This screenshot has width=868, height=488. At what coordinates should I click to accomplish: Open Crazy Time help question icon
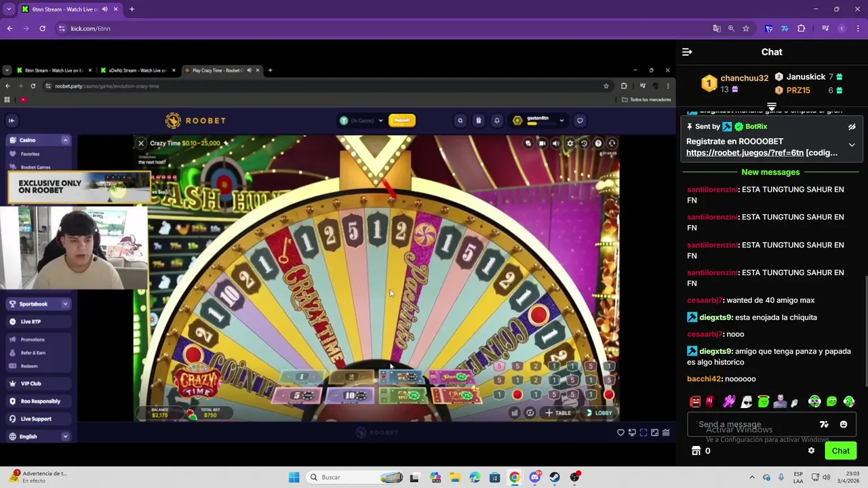[x=598, y=143]
